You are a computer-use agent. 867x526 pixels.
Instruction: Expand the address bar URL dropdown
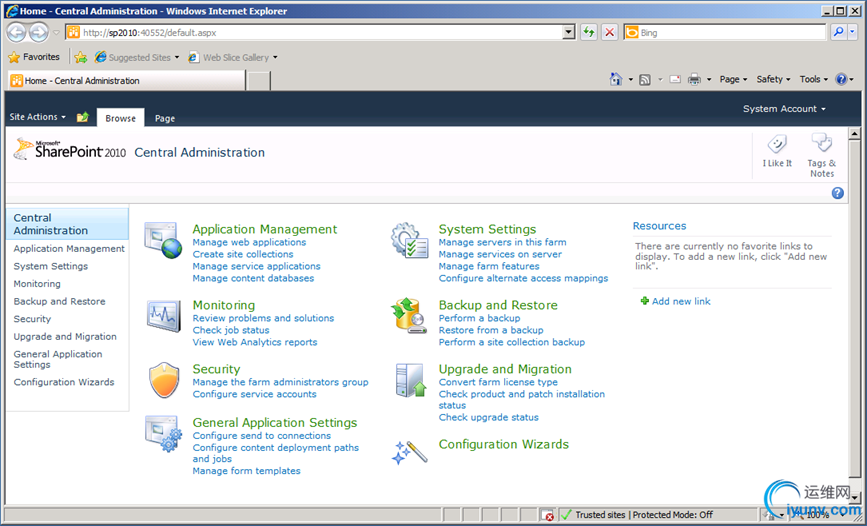568,33
